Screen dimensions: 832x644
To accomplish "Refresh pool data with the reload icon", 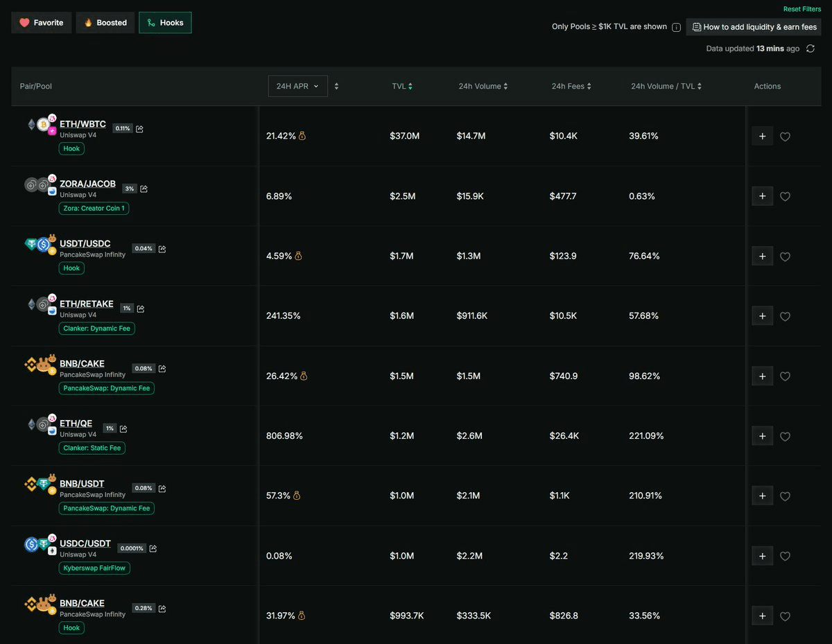I will pyautogui.click(x=811, y=49).
